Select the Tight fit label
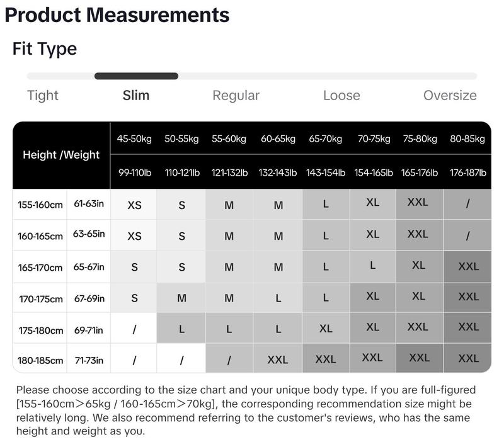Viewport: 504px width, 447px height. (43, 96)
